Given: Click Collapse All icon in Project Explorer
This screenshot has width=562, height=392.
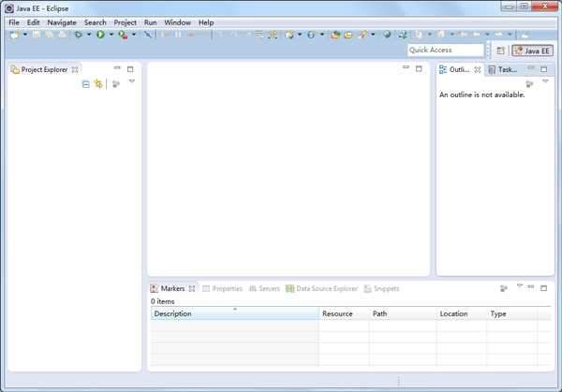Looking at the screenshot, I should [x=86, y=84].
